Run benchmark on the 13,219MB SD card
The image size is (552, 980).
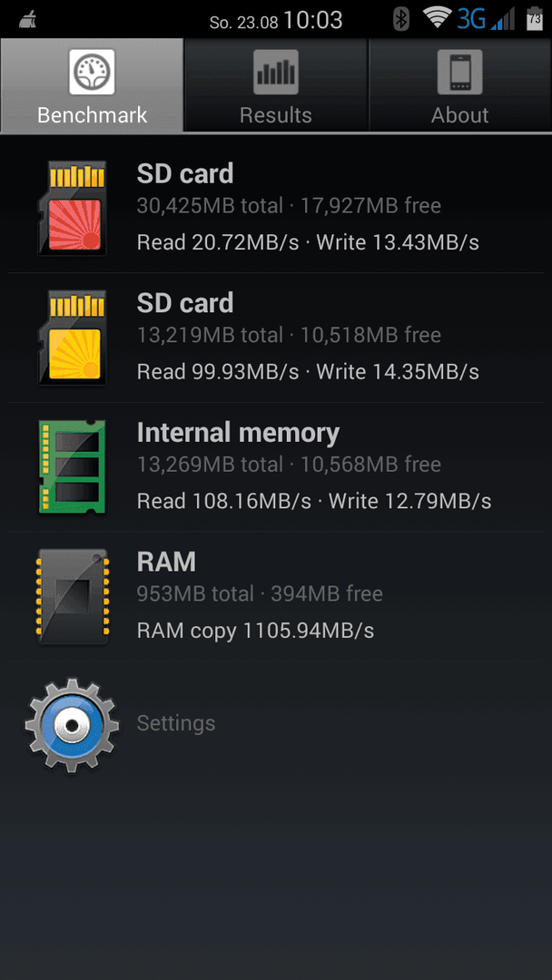276,338
